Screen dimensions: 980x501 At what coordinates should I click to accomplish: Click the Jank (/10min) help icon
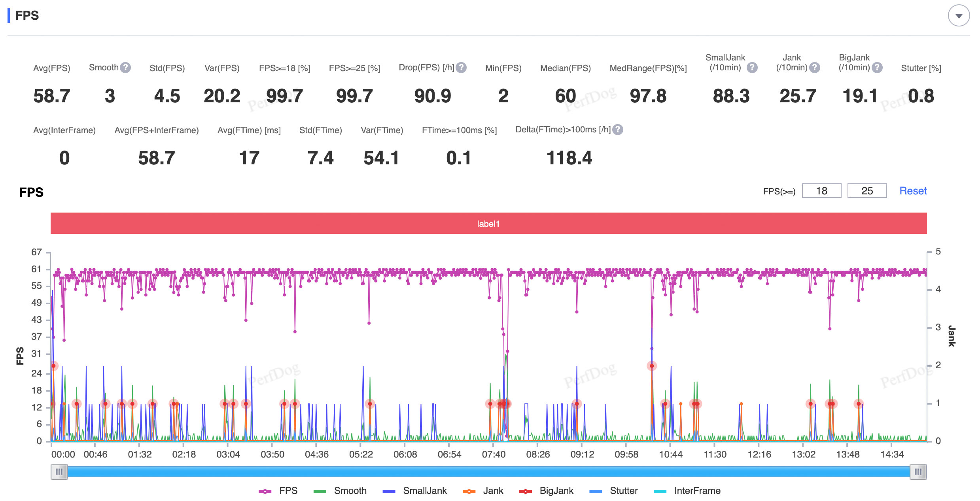[814, 68]
